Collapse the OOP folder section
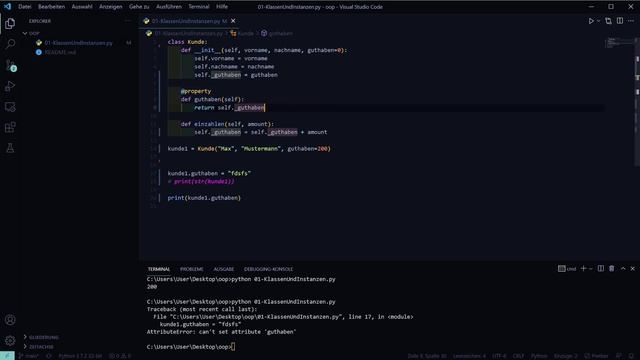 [x=32, y=33]
